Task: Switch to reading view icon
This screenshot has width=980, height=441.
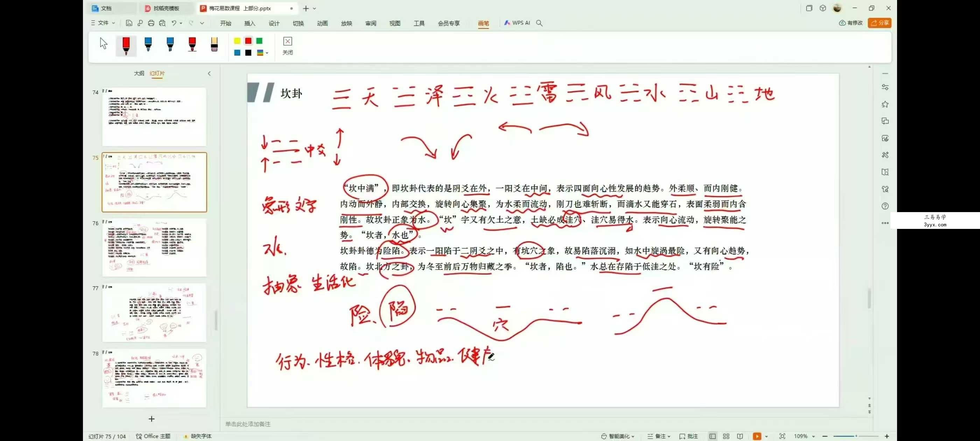Action: click(x=740, y=436)
